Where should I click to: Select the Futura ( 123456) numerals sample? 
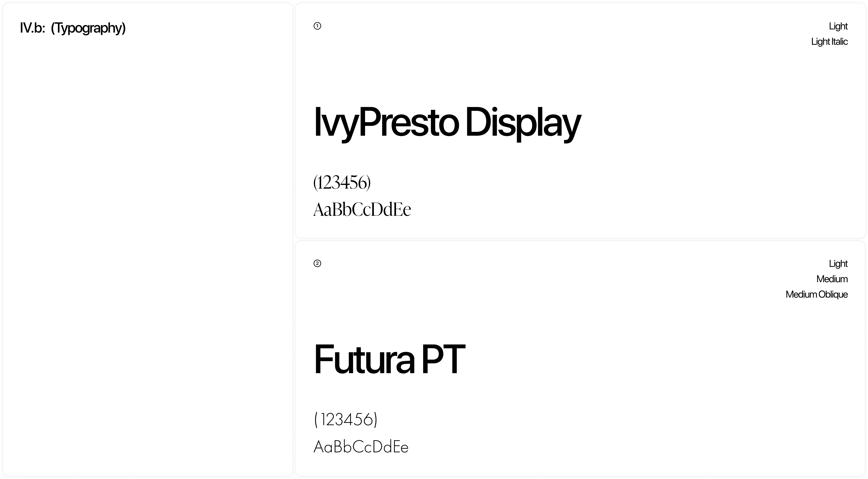pos(346,420)
